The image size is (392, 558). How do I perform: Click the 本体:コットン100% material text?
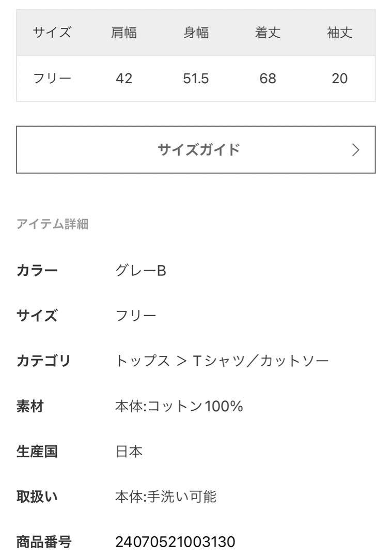[179, 406]
